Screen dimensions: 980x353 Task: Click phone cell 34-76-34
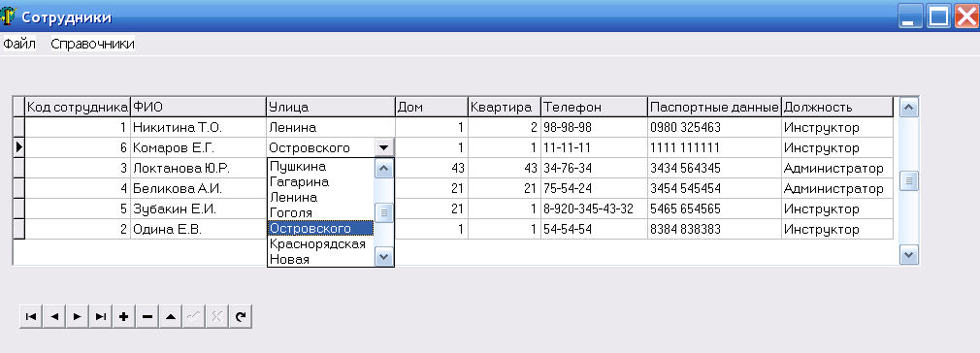tap(594, 168)
